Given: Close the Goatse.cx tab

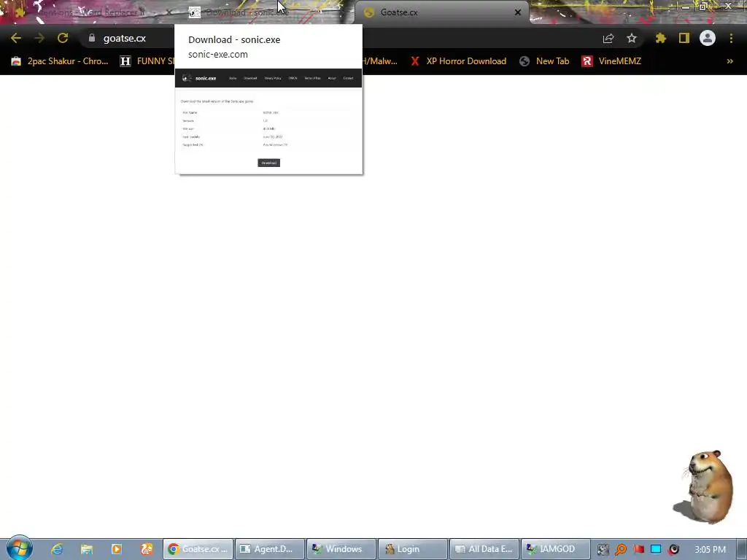Looking at the screenshot, I should (518, 12).
